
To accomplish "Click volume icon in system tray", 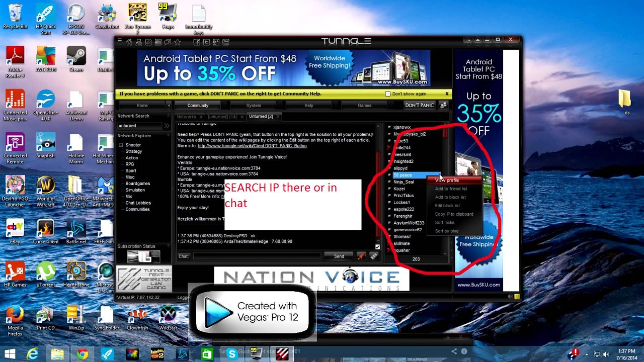I will coord(606,354).
